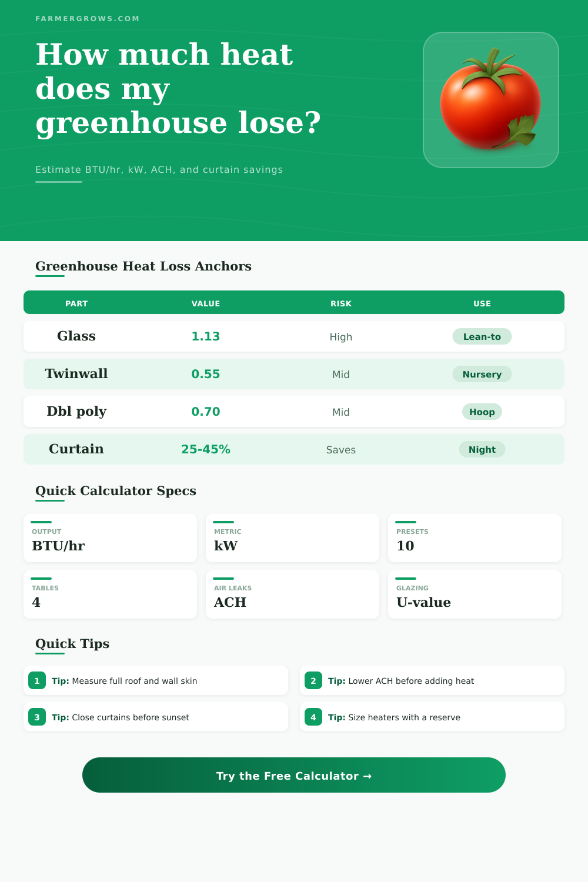The image size is (588, 882).
Task: Click the 0.55 value for Twinwall
Action: (x=206, y=374)
